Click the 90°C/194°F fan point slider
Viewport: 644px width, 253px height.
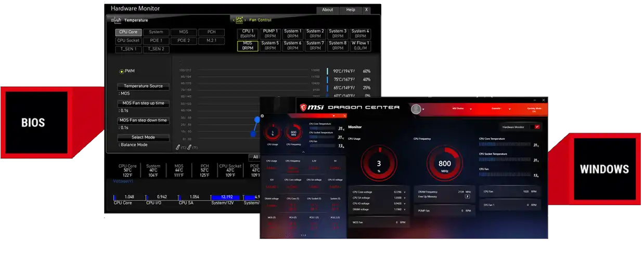click(x=328, y=71)
